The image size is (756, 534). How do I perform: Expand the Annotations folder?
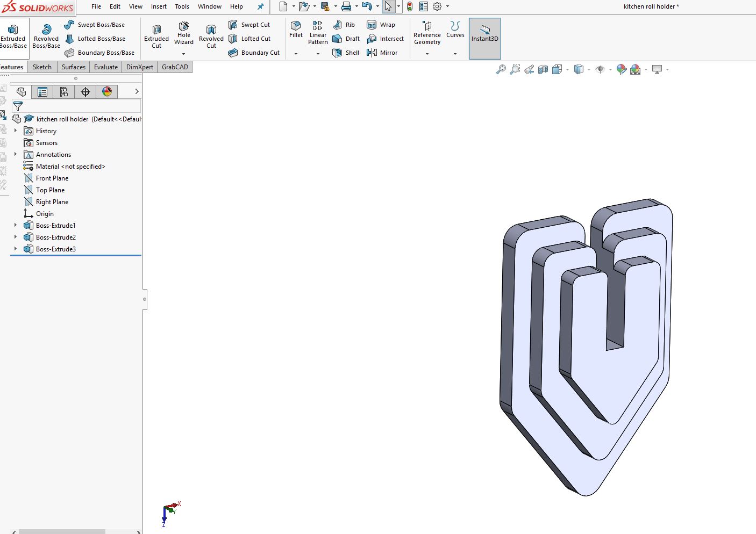pos(16,154)
